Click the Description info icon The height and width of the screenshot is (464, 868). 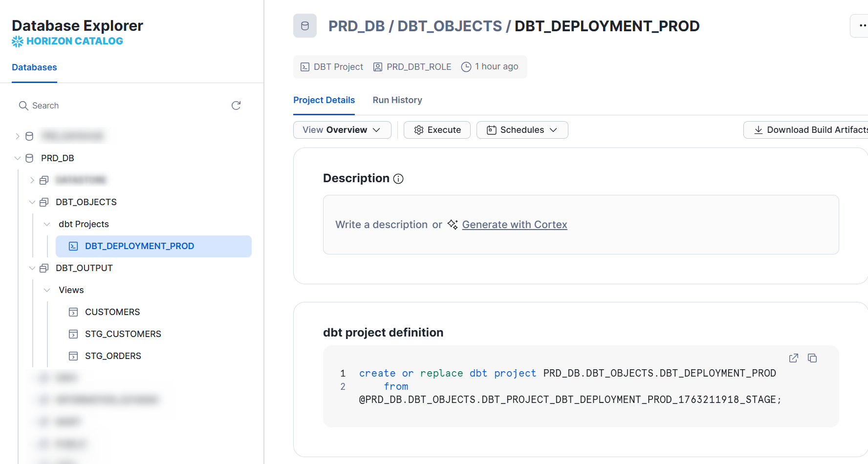point(398,179)
